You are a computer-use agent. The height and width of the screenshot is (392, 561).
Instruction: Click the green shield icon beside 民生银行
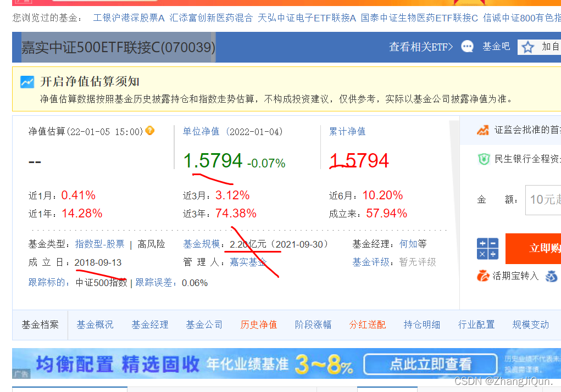pyautogui.click(x=484, y=159)
